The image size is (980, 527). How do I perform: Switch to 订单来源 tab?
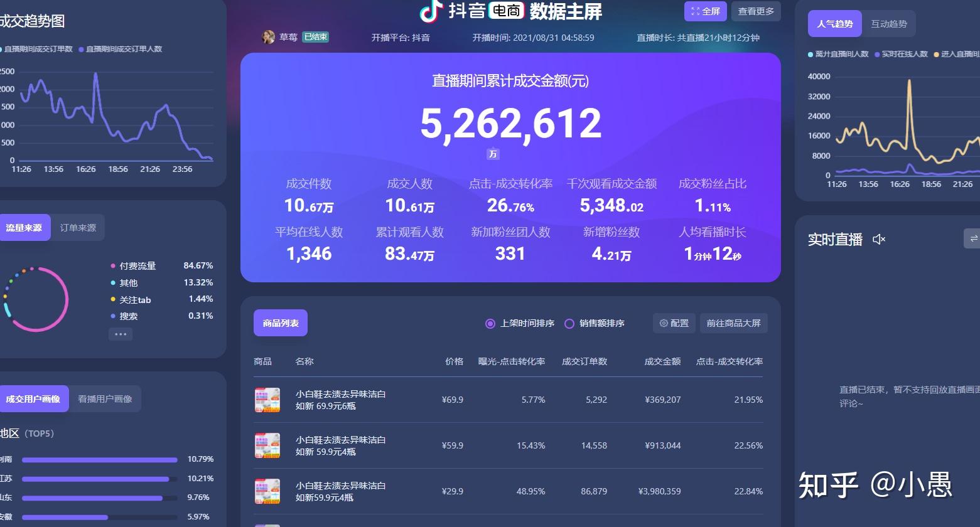[x=78, y=228]
